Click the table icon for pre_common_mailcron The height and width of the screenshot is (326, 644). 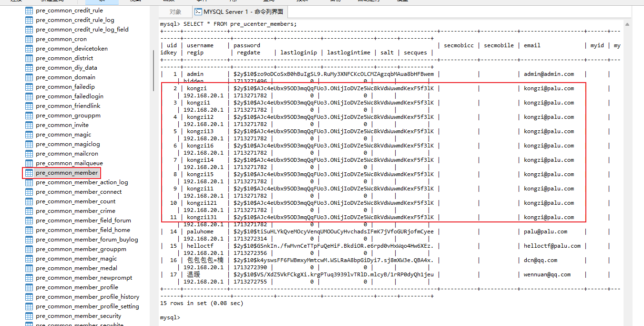point(29,154)
